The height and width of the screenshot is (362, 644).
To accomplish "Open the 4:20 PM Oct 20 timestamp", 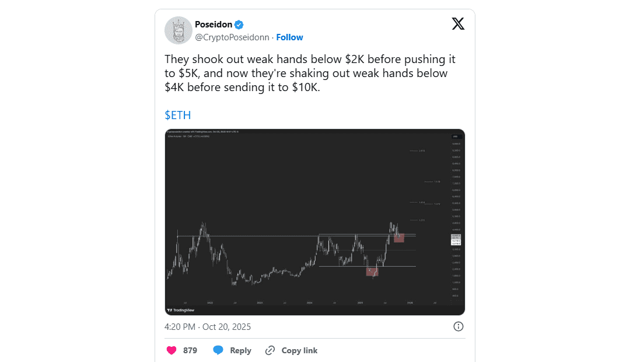I will click(208, 326).
